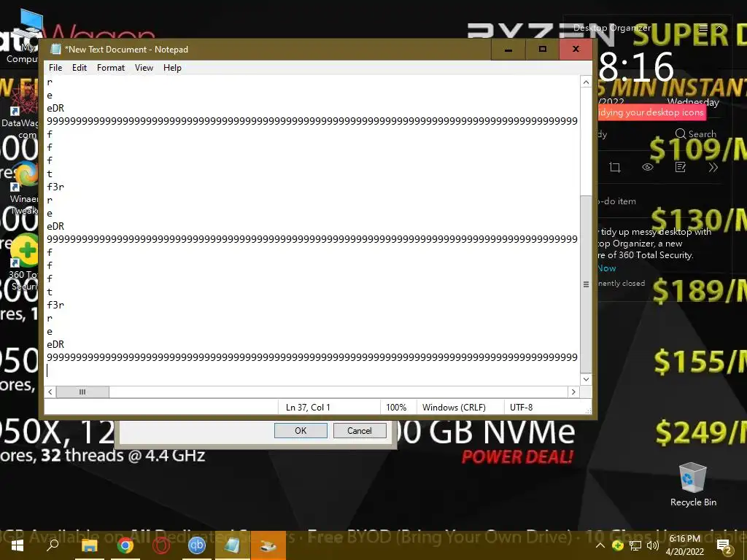Click the Notepad vertical scrollbar thumb
Image resolution: width=747 pixels, height=560 pixels.
tap(586, 284)
